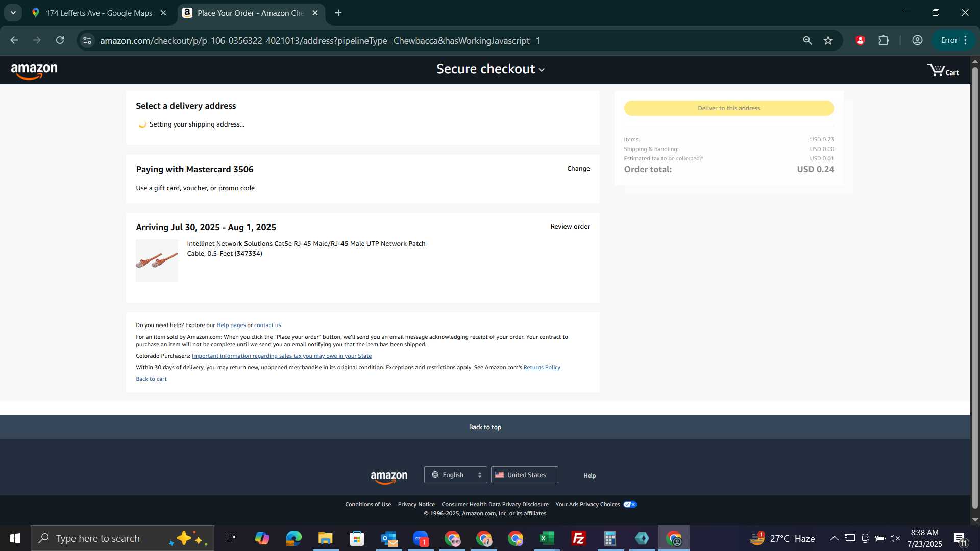Click Review order link

click(570, 227)
